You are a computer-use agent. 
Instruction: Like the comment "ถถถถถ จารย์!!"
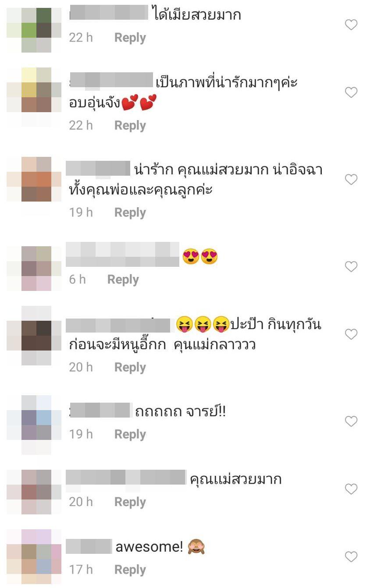351,422
